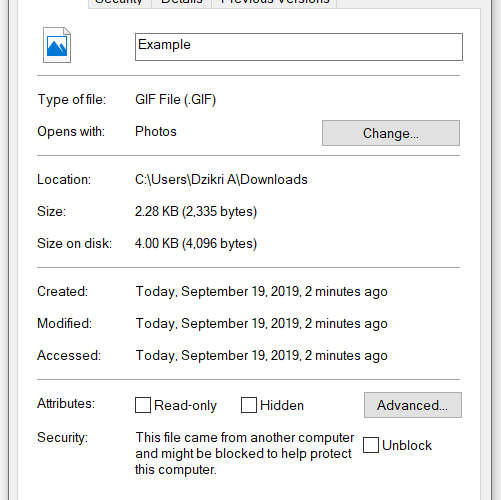
Task: Click the Modified date value
Action: click(261, 324)
